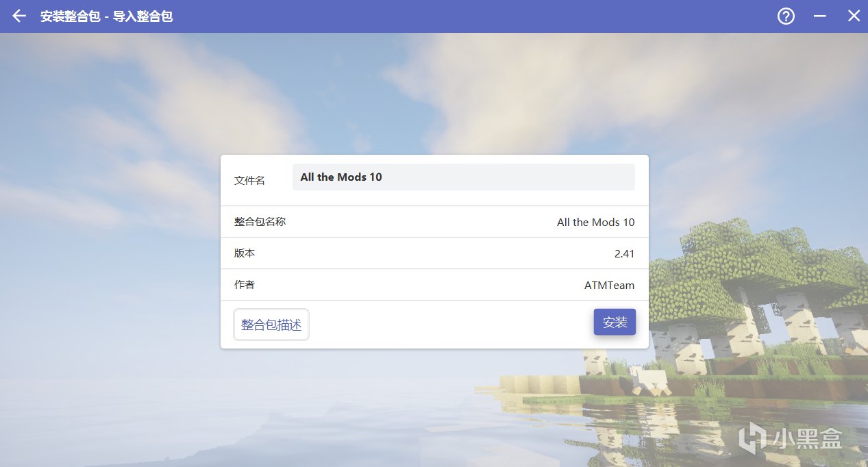Click the 安装 install button

pos(615,322)
